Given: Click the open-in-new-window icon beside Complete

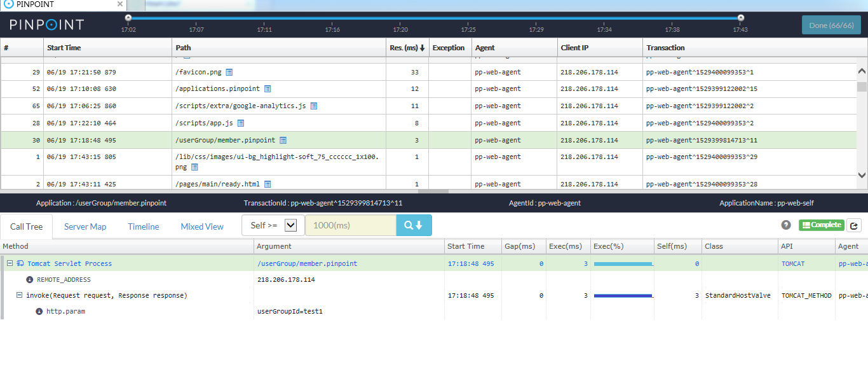Looking at the screenshot, I should [854, 225].
